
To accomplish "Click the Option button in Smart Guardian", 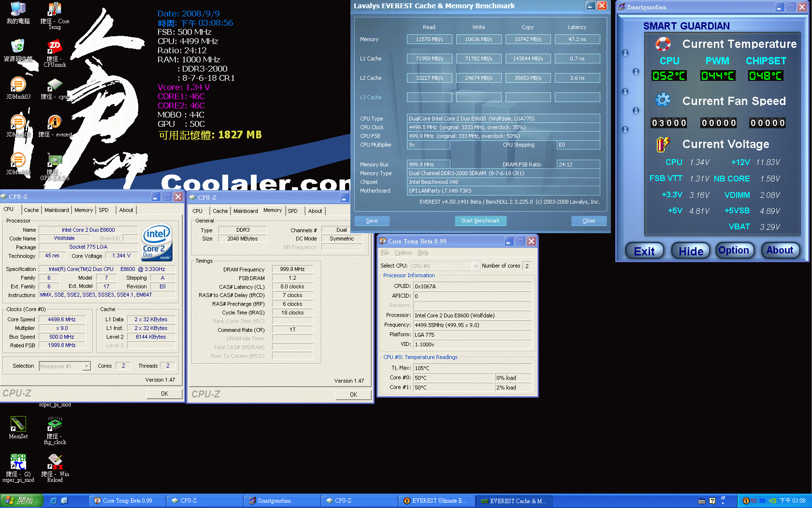I will pyautogui.click(x=734, y=250).
